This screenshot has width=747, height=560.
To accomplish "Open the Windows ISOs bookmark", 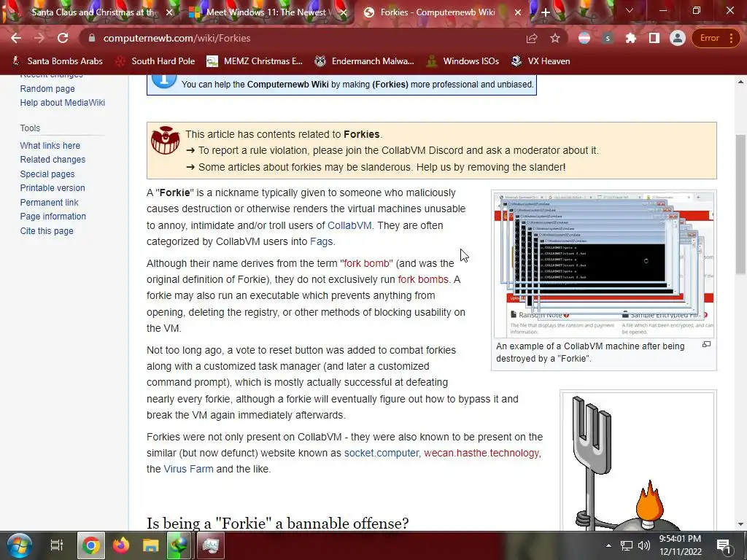I will [462, 61].
